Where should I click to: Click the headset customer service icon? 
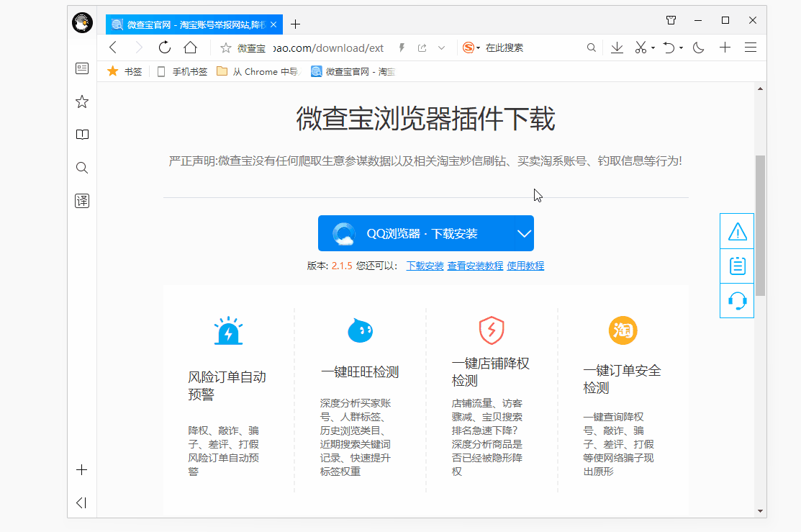coord(737,300)
